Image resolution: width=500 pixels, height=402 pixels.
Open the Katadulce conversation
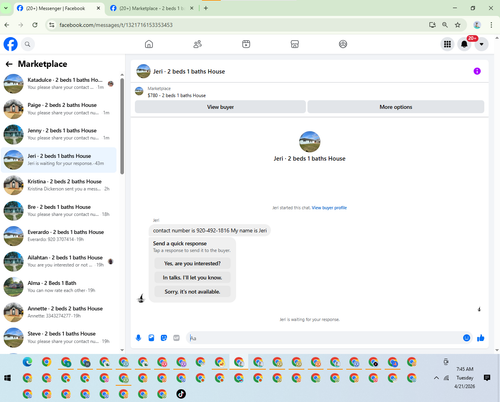[x=59, y=83]
